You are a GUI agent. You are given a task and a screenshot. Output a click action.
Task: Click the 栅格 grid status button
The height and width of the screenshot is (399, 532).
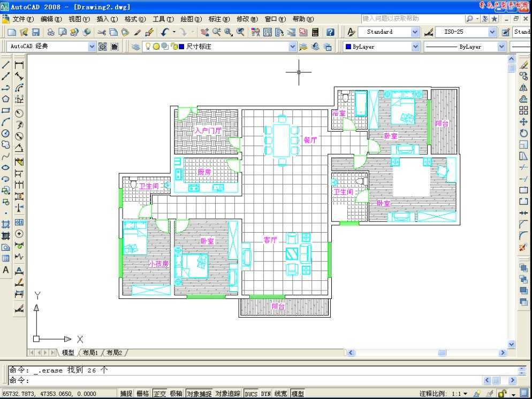pos(143,394)
